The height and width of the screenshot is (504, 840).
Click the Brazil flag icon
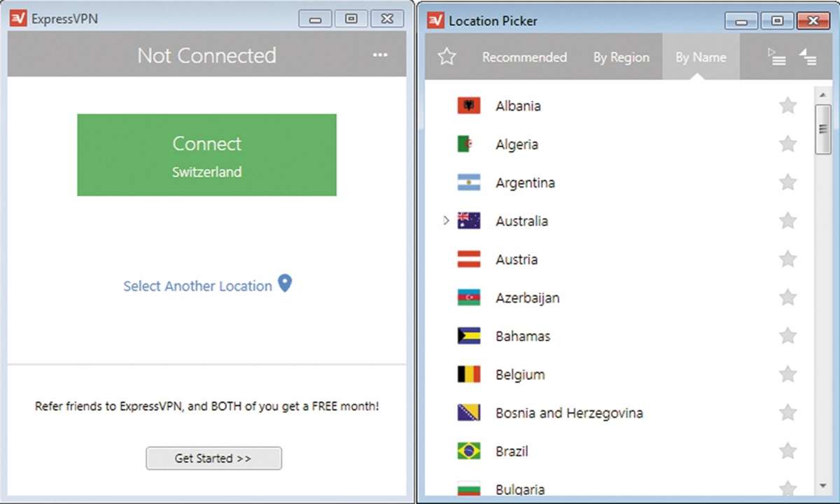[469, 451]
